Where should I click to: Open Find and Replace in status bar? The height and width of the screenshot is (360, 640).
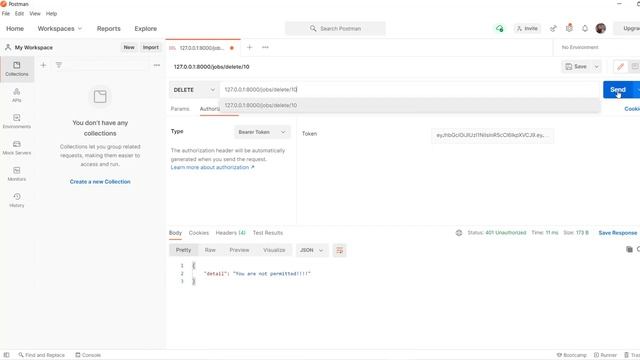click(41, 355)
